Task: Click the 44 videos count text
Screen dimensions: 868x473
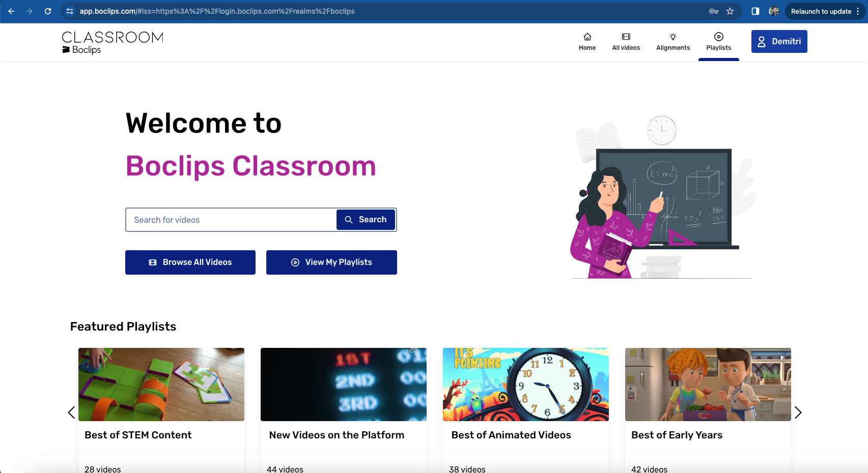Action: tap(285, 469)
